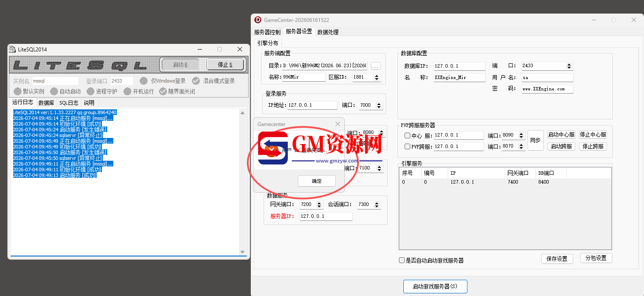Select the 引擎分布 sub-tab
Viewport: 644px width, 296px height.
(x=268, y=43)
